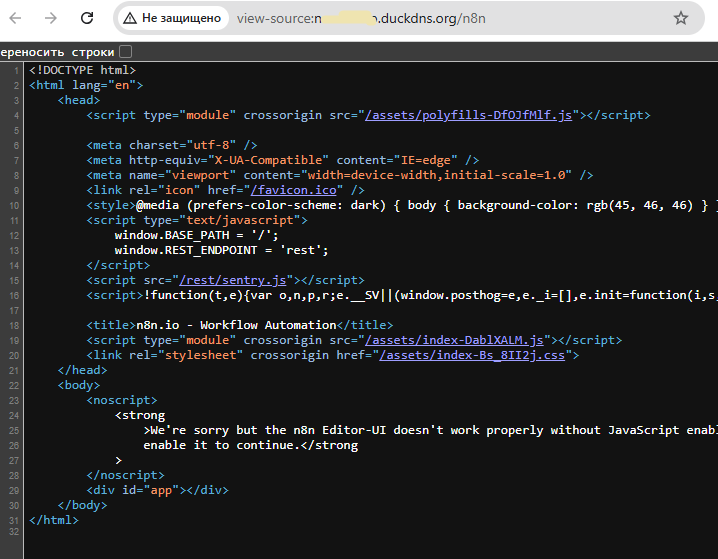Screen dimensions: 718x559
Task: Click the window.BASE_PATH = '/' line
Action: coord(196,235)
